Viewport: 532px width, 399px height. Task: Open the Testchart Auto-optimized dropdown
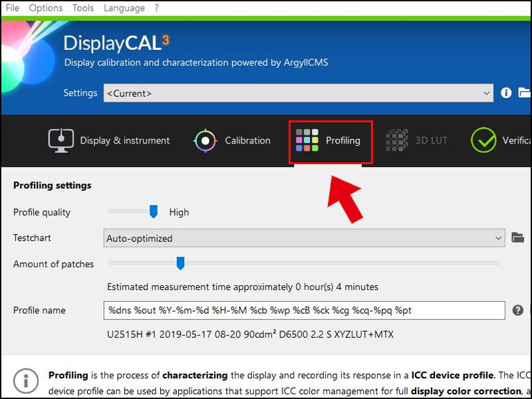pos(305,238)
